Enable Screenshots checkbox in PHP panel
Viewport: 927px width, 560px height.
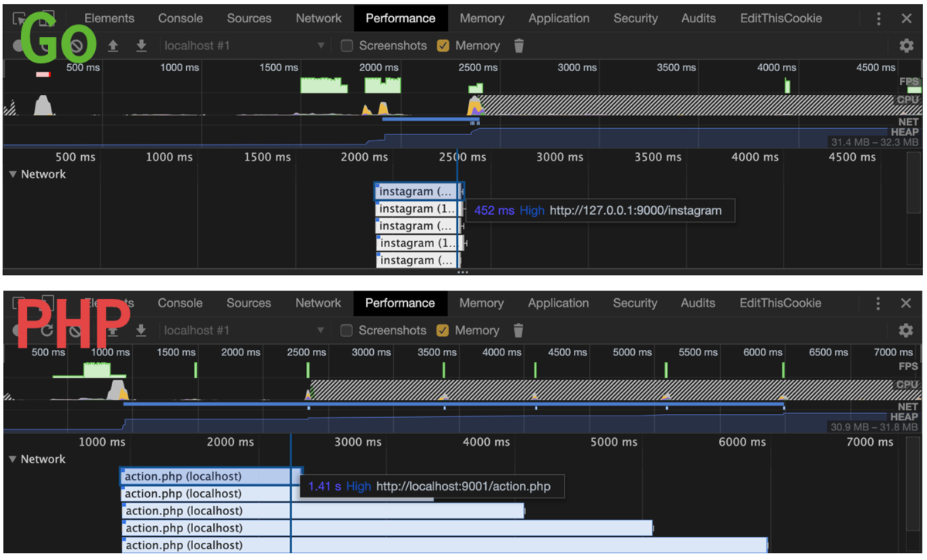347,331
